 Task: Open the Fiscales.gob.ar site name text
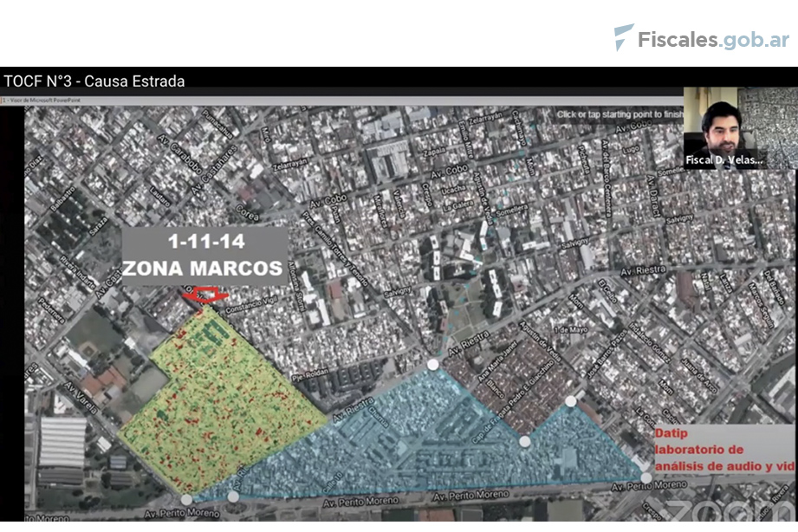(x=712, y=39)
